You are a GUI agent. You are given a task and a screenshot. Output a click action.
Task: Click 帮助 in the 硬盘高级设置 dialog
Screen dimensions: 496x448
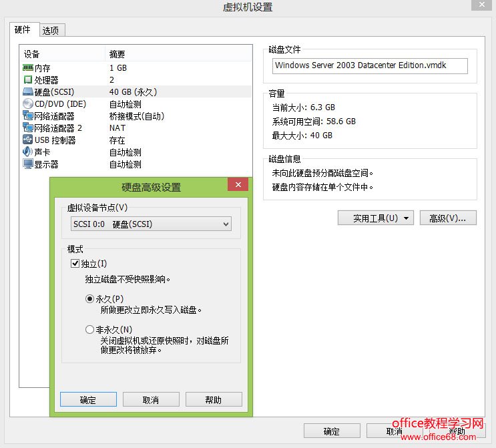coord(214,399)
